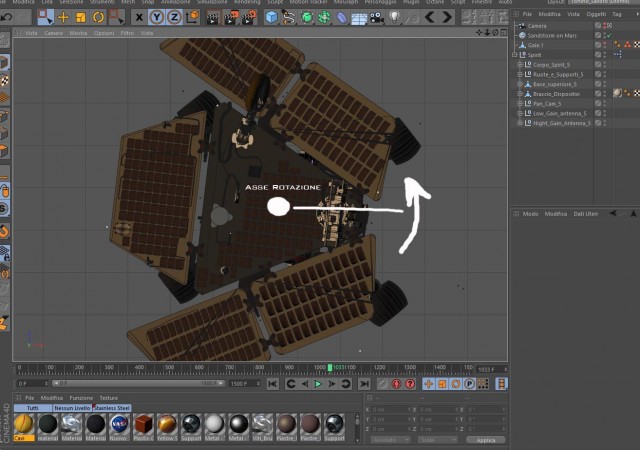Expand the Ruote_e_Supporti_5 tree item

[520, 74]
